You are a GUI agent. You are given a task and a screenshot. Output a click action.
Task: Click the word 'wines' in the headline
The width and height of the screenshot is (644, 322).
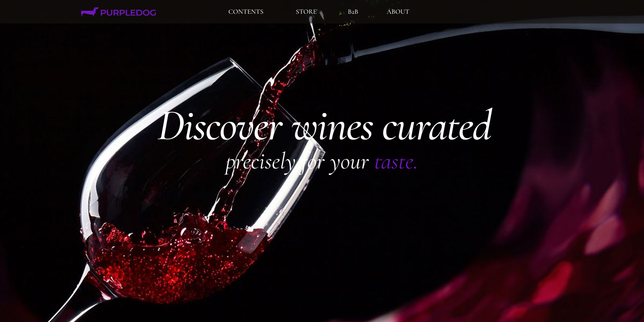tap(332, 127)
